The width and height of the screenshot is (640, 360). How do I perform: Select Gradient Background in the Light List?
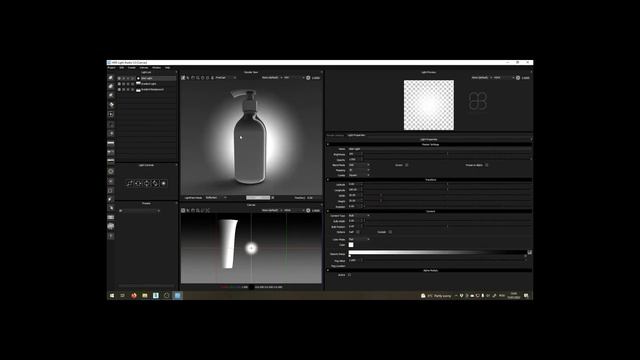pos(152,89)
